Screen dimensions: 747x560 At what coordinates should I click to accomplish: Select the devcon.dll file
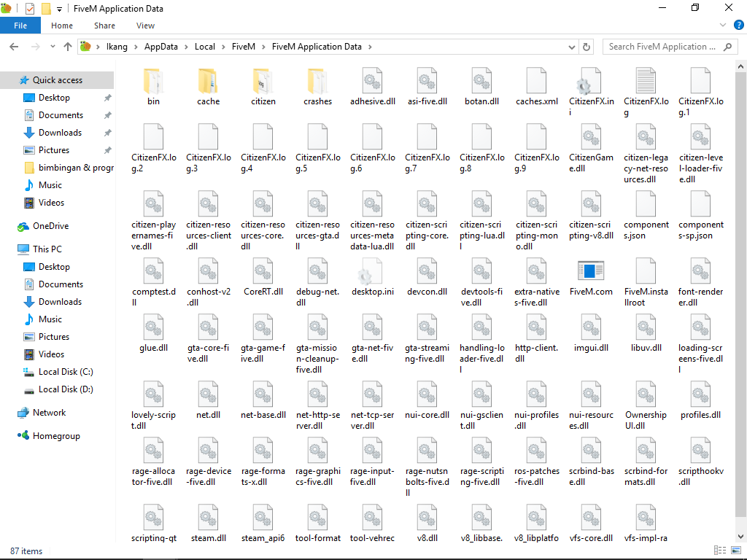427,277
